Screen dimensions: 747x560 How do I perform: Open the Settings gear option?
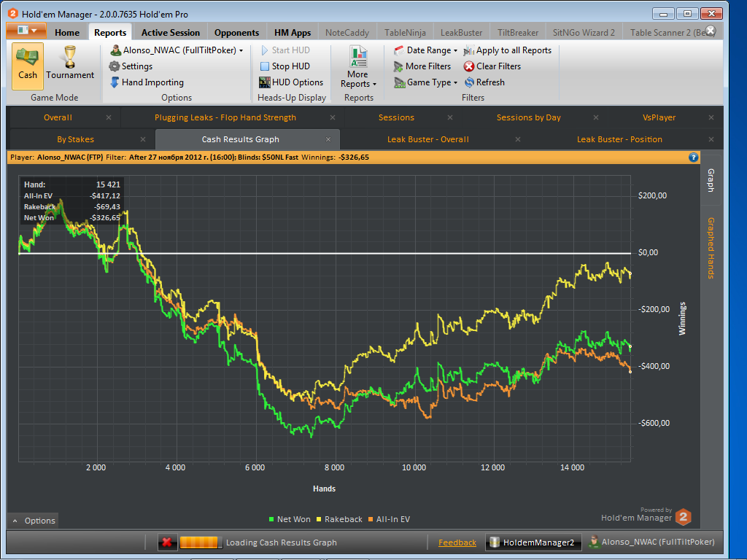[x=131, y=66]
